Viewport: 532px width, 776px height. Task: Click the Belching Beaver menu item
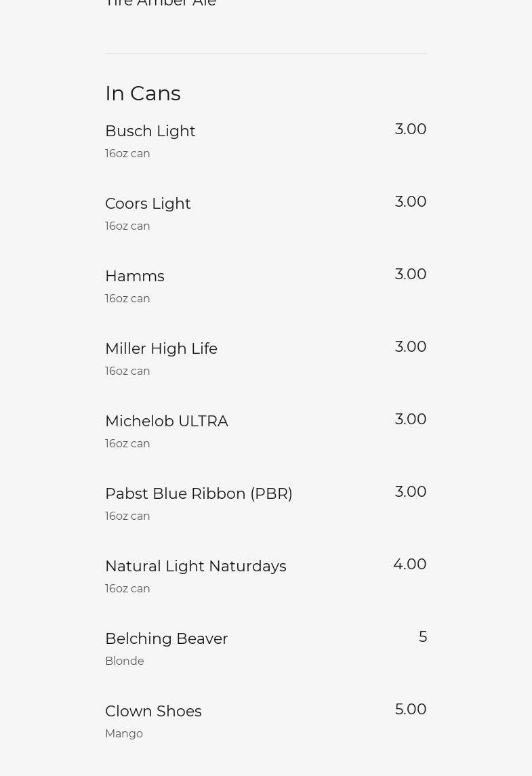tap(167, 639)
